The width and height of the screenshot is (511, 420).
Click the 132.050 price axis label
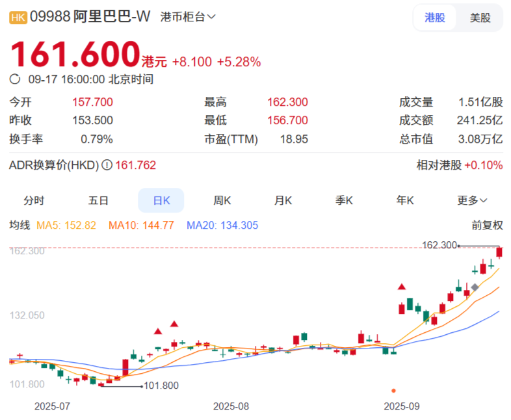[27, 315]
